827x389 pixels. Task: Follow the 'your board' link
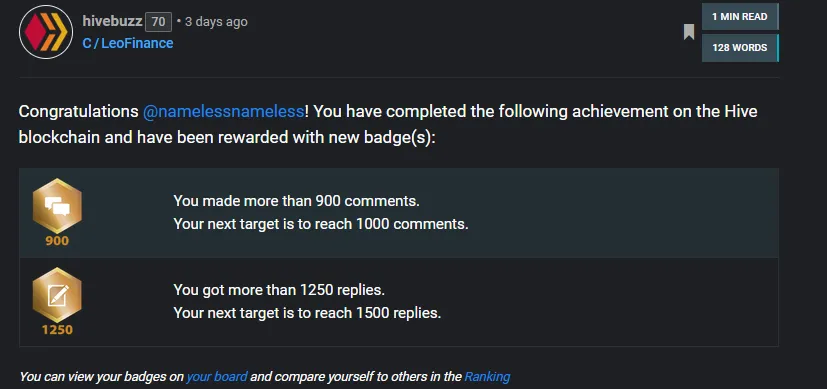click(x=217, y=377)
